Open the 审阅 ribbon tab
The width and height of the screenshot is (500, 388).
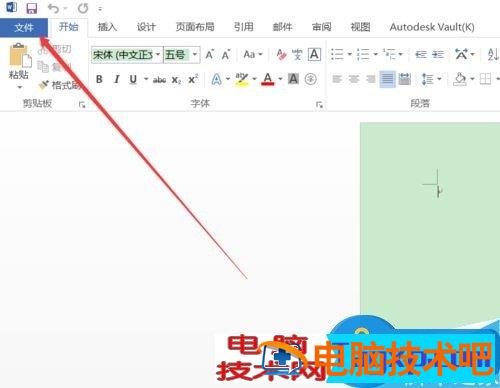point(321,27)
